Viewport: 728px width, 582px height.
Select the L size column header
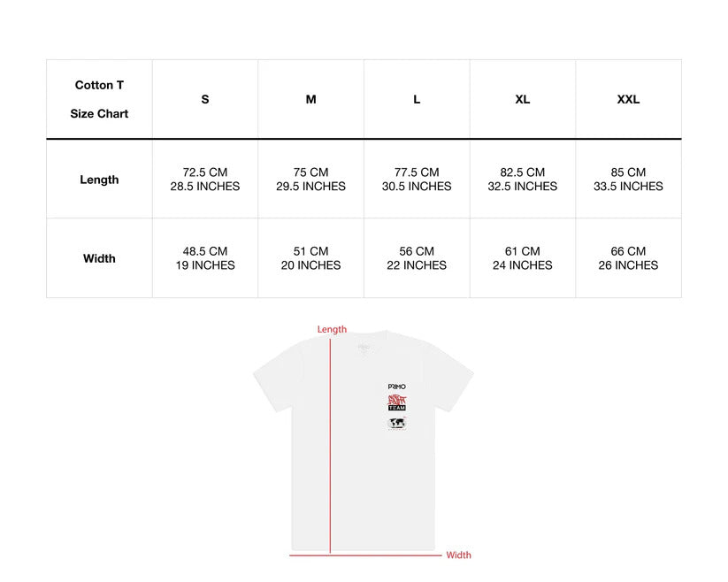click(x=417, y=99)
